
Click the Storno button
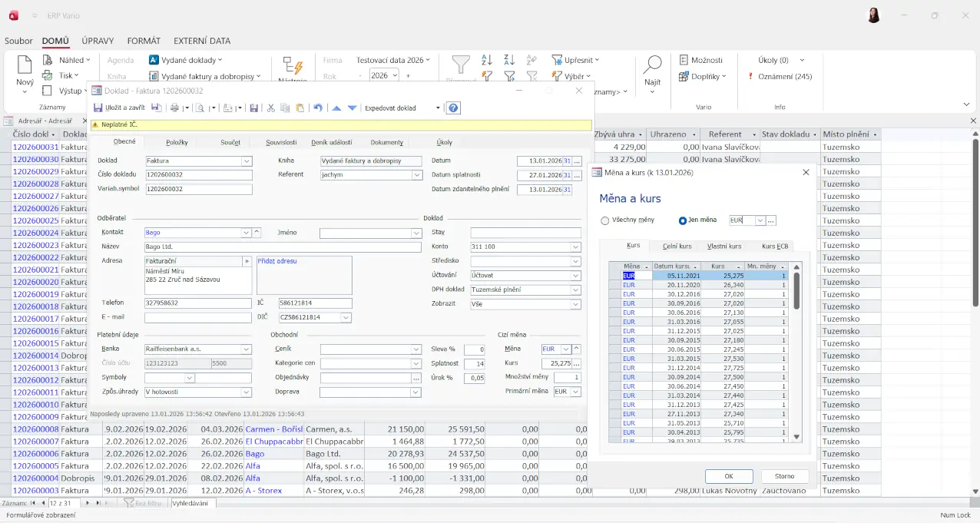click(784, 476)
